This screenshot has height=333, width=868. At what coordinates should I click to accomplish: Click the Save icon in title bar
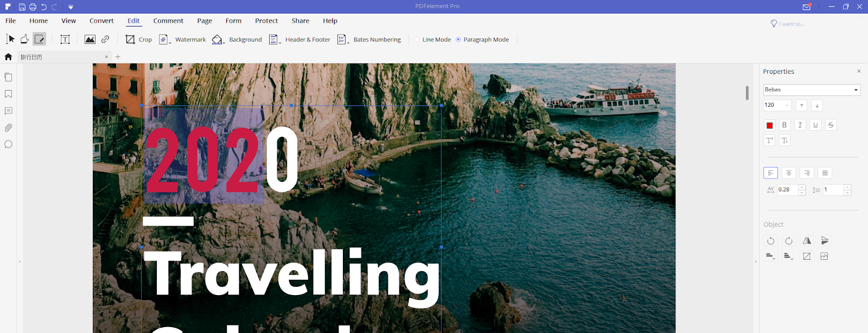[x=22, y=7]
